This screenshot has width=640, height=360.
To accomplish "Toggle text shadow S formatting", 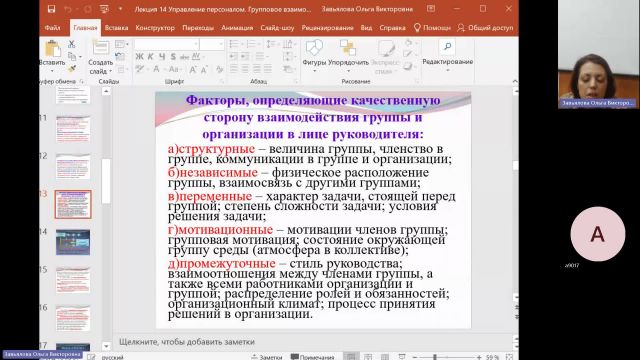I will coord(173,57).
